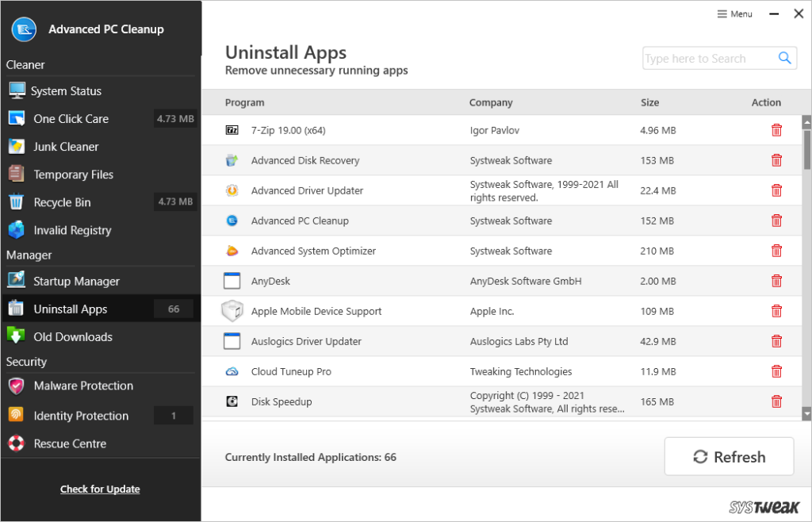Image resolution: width=812 pixels, height=522 pixels.
Task: Sort list by Size column header
Action: pyautogui.click(x=649, y=102)
